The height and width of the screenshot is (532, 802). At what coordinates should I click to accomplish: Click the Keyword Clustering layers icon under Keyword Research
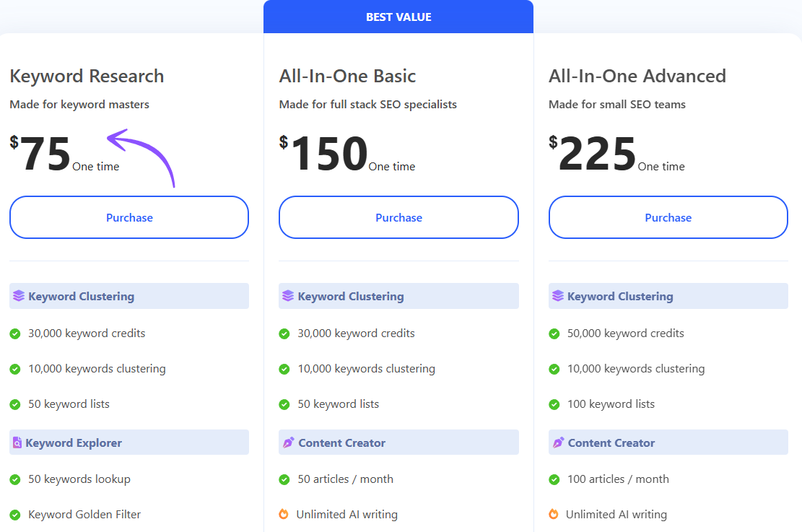click(19, 296)
